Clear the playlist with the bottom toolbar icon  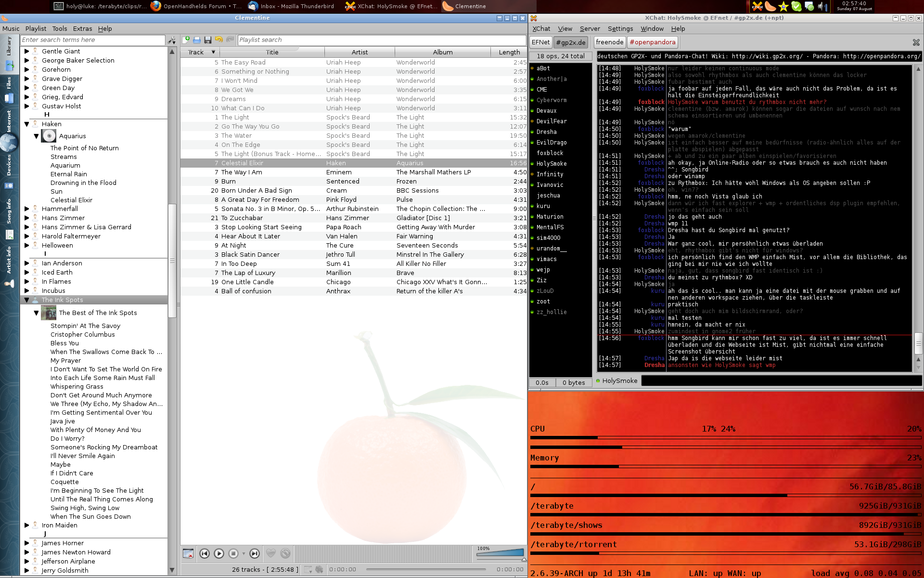188,554
